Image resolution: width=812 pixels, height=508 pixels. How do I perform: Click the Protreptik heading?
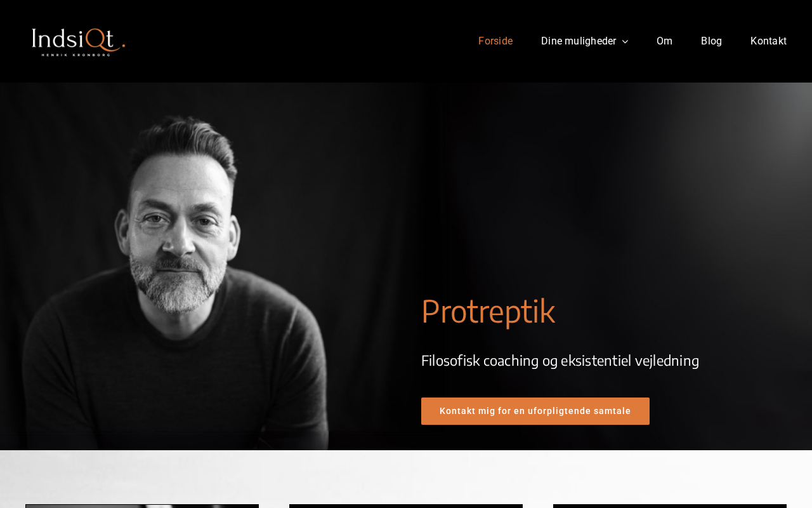click(x=488, y=311)
